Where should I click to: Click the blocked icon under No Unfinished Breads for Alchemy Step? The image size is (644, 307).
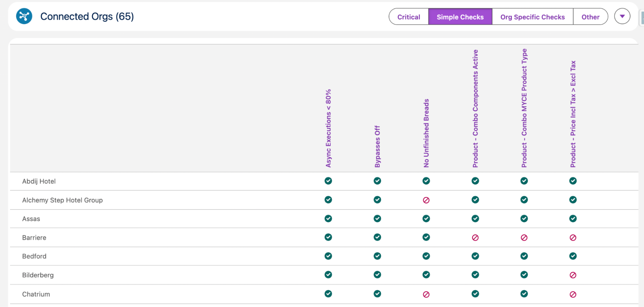click(x=426, y=200)
